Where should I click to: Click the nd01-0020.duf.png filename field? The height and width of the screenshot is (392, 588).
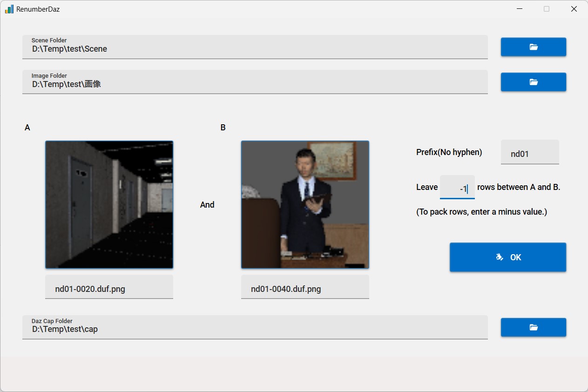click(x=109, y=288)
